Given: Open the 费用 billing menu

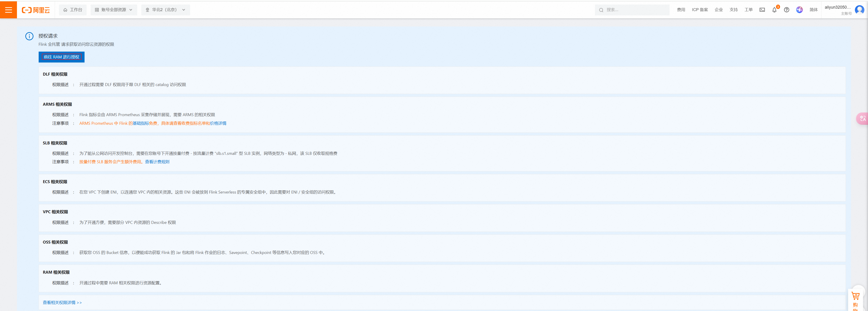Looking at the screenshot, I should [x=681, y=10].
